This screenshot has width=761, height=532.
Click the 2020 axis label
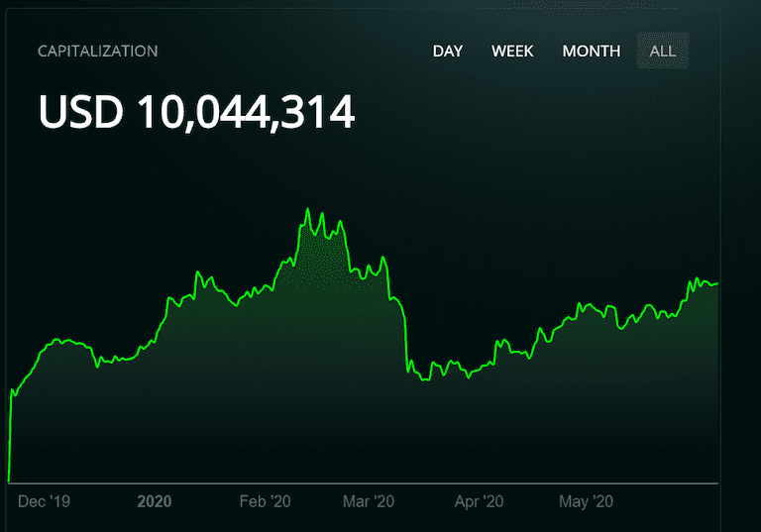pos(155,501)
